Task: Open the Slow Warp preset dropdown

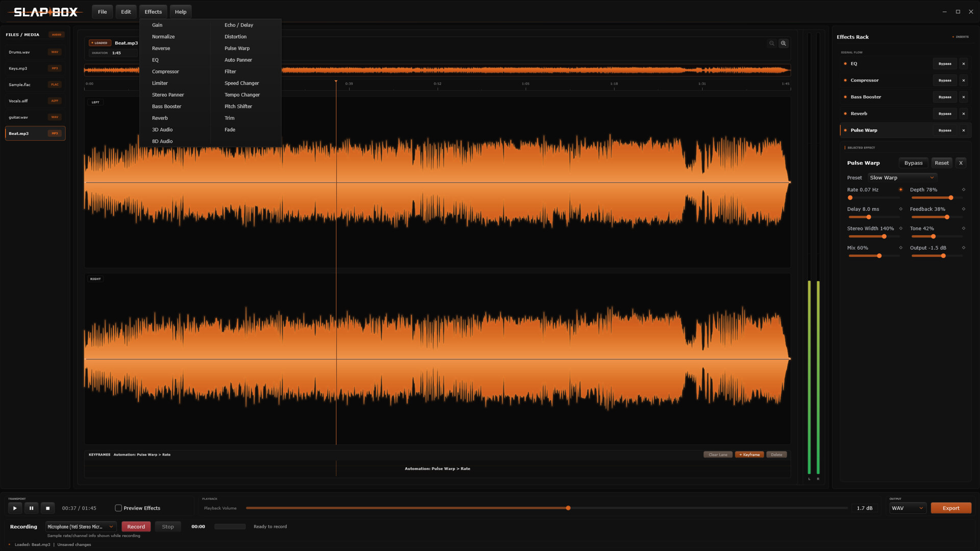Action: pos(902,178)
